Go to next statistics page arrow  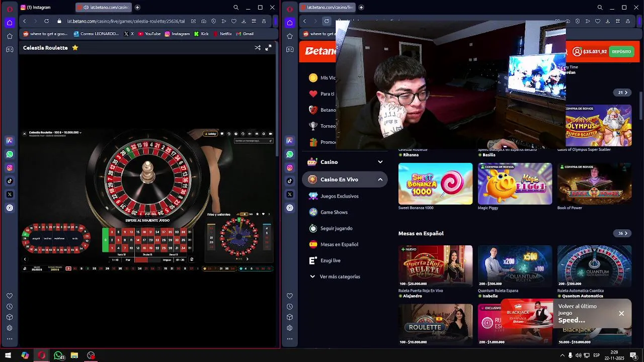click(247, 259)
